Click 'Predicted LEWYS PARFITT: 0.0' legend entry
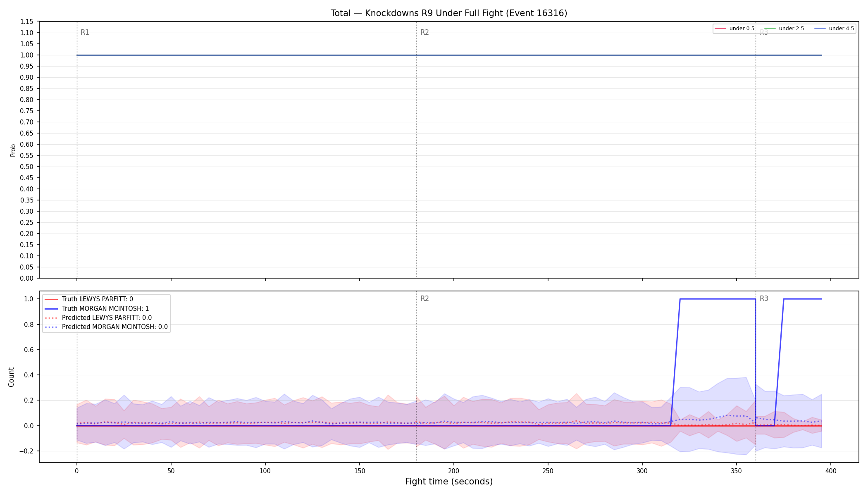 pyautogui.click(x=98, y=318)
